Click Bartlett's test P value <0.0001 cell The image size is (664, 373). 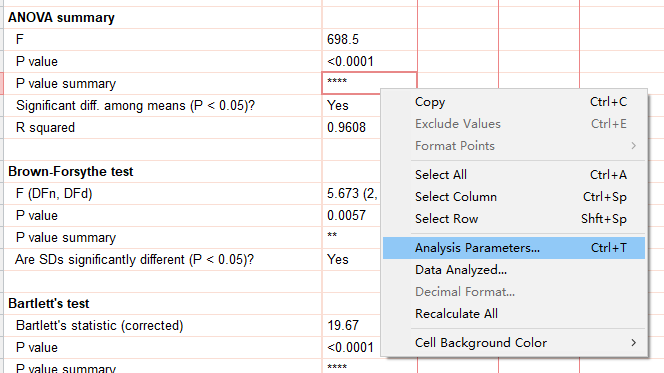(x=351, y=348)
